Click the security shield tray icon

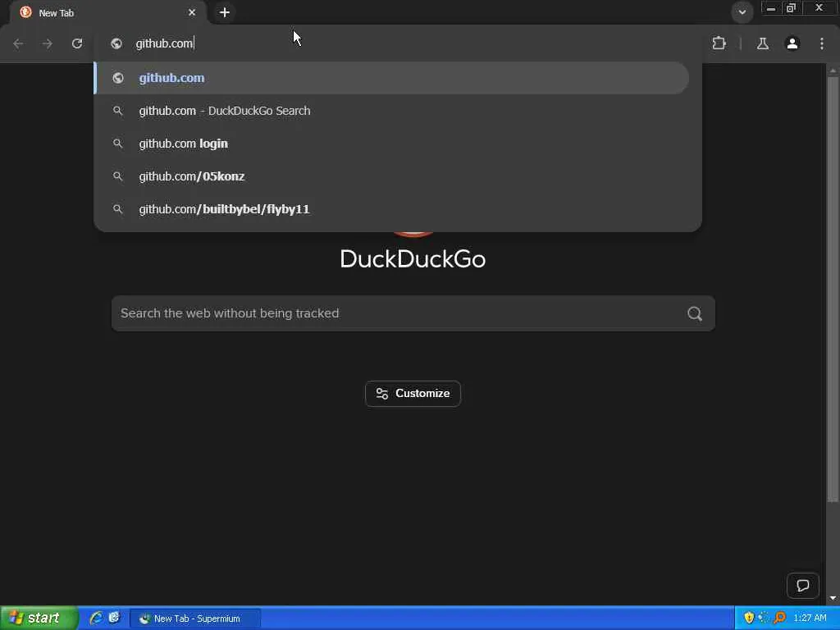(749, 619)
